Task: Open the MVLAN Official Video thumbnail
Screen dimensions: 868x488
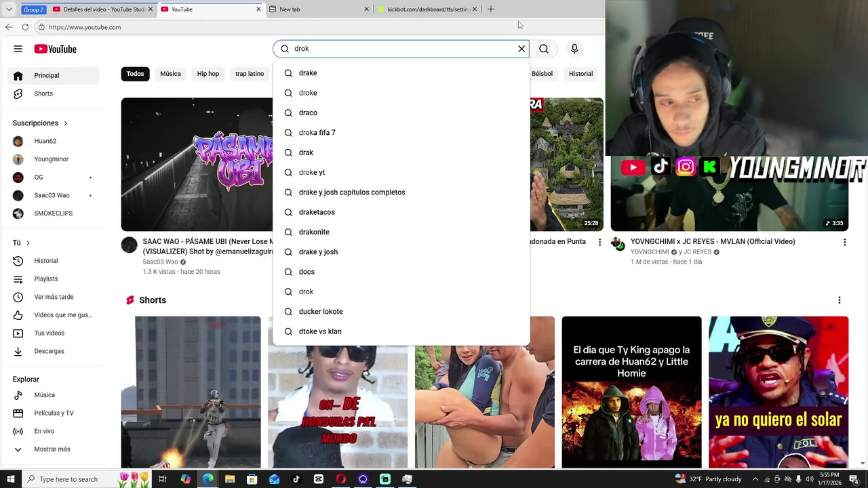Action: coord(729,193)
